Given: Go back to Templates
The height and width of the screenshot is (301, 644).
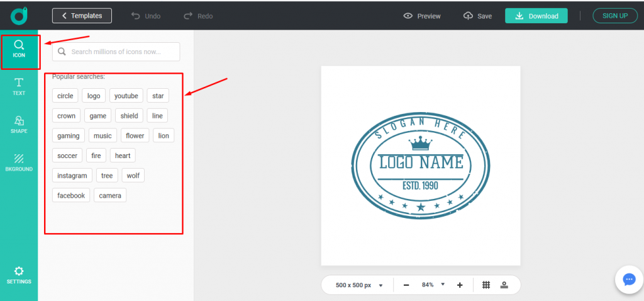Looking at the screenshot, I should 82,16.
